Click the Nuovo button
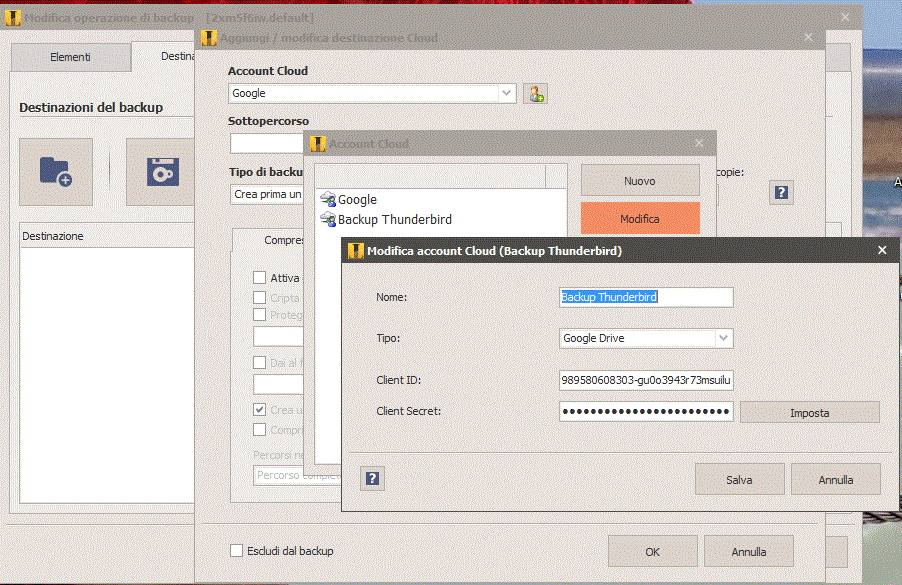Image resolution: width=902 pixels, height=585 pixels. 640,181
